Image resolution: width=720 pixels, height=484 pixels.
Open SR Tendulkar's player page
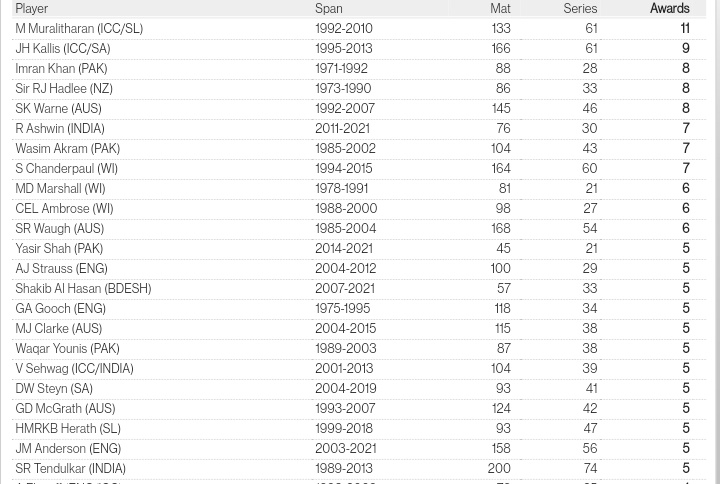[50, 469]
